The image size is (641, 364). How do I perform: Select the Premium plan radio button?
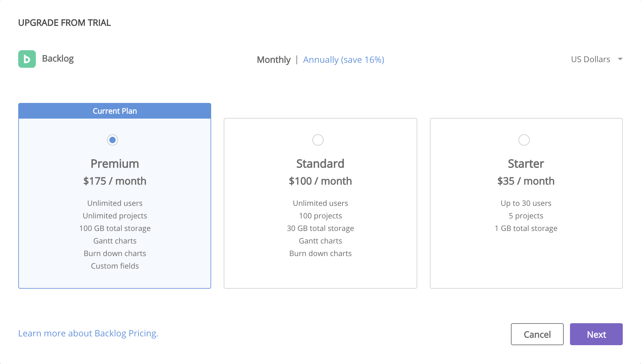[x=112, y=140]
